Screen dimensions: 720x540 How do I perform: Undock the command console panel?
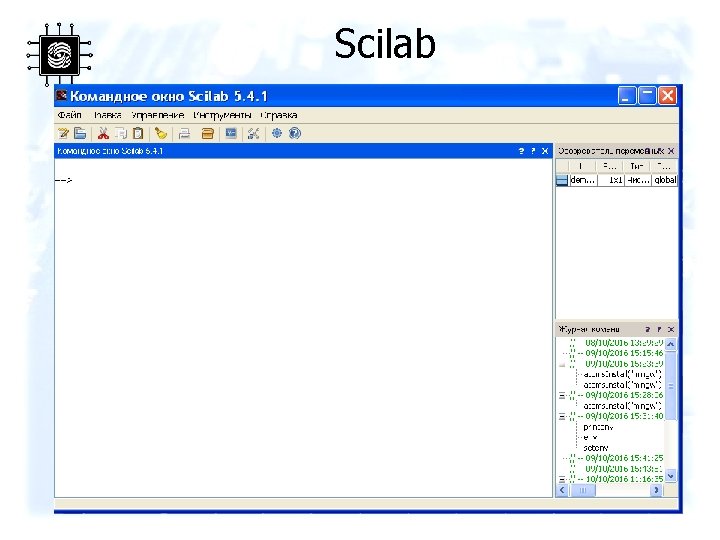(533, 151)
